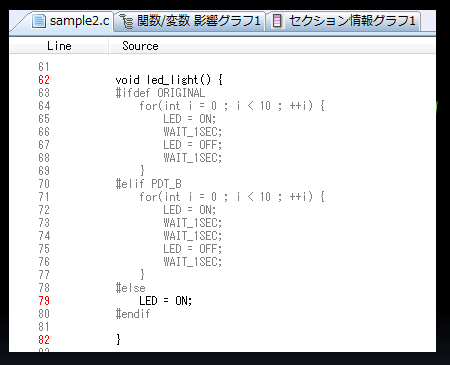Screen dimensions: 450x365
Task: Click the '#elif PDT_B' source line
Action: pyautogui.click(x=149, y=184)
